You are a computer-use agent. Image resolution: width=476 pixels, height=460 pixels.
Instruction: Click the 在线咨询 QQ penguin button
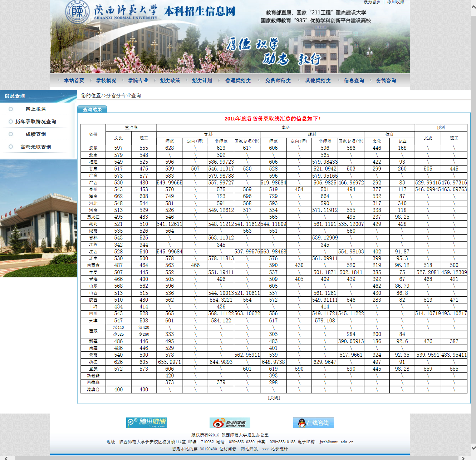point(313,423)
